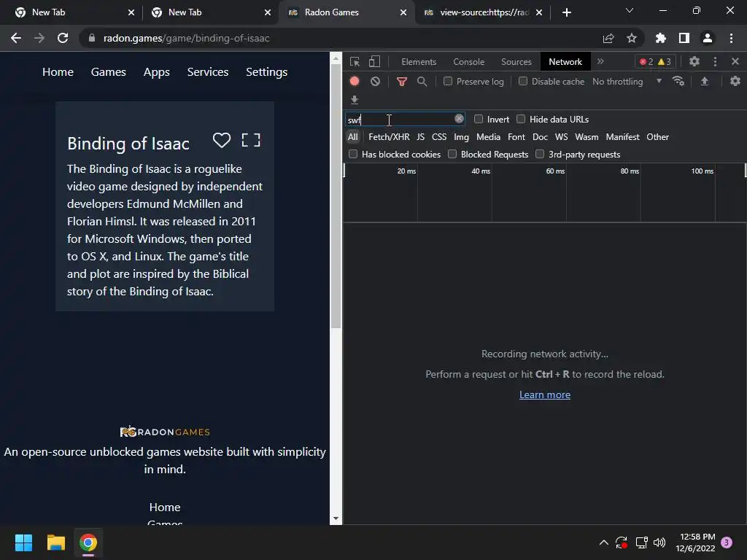Check Has blocked cookies filter

353,154
